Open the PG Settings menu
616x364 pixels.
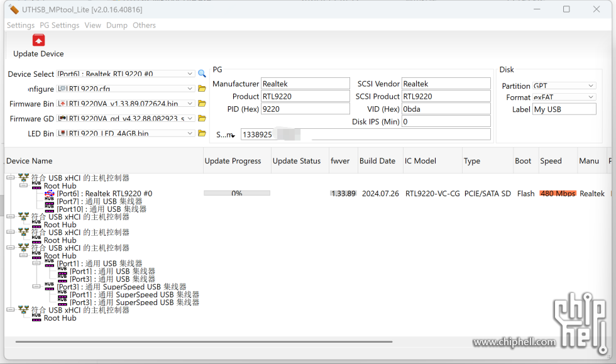pos(59,25)
